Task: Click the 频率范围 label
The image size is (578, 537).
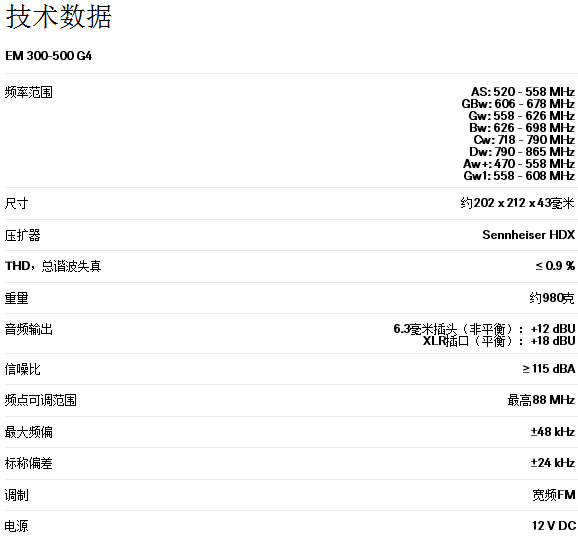Action: (x=28, y=92)
